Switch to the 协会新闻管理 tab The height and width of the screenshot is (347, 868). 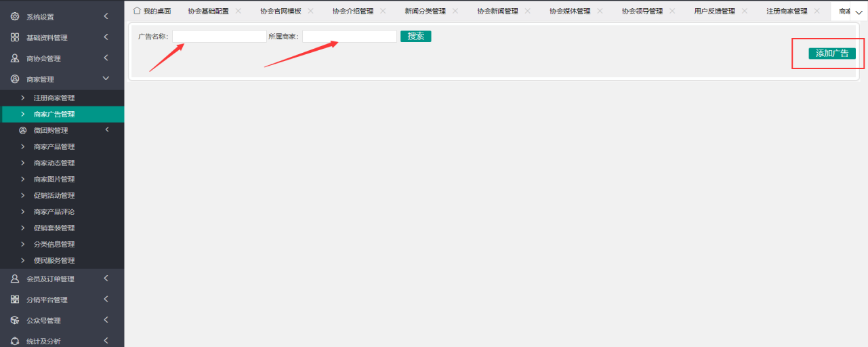point(497,12)
